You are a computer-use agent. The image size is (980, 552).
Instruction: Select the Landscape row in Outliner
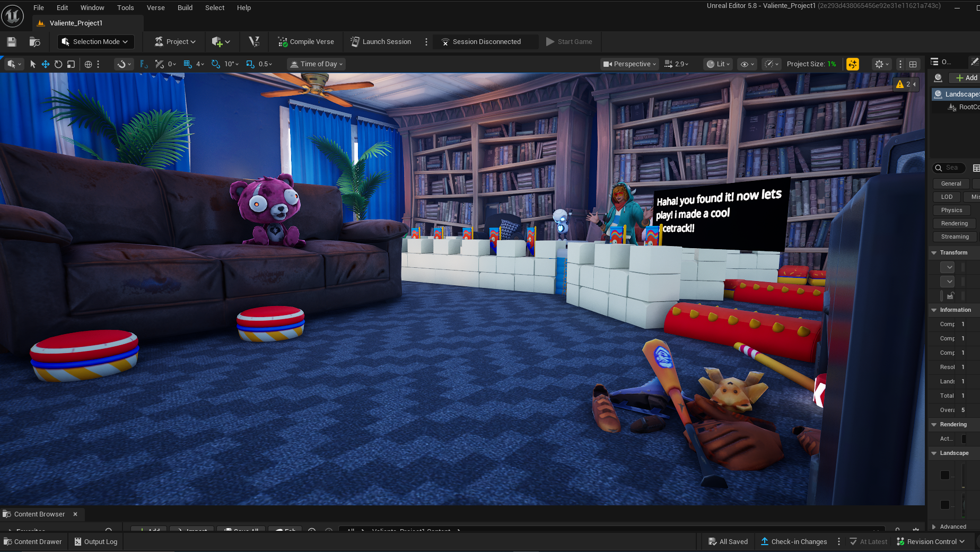tap(956, 94)
